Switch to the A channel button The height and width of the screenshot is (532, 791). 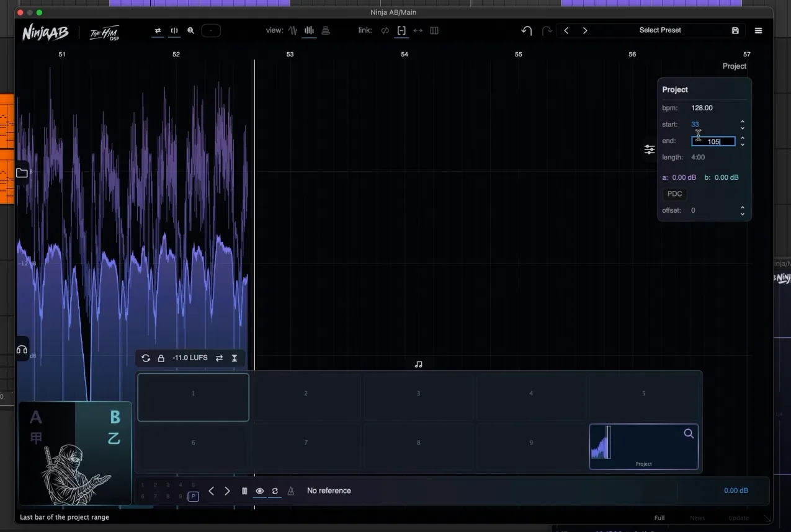35,417
